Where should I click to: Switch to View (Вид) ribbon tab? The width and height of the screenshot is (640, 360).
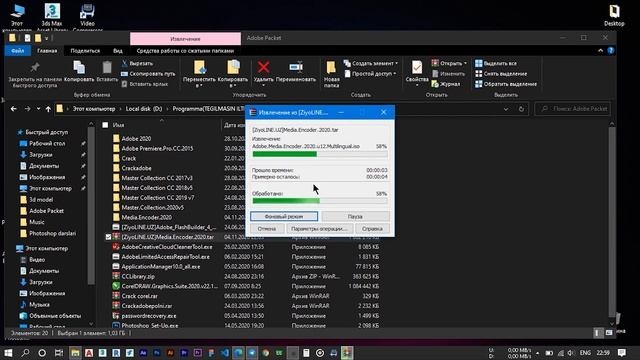118,51
